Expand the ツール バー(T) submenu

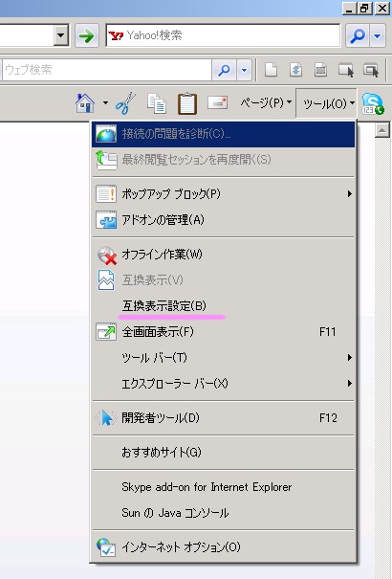(x=223, y=357)
